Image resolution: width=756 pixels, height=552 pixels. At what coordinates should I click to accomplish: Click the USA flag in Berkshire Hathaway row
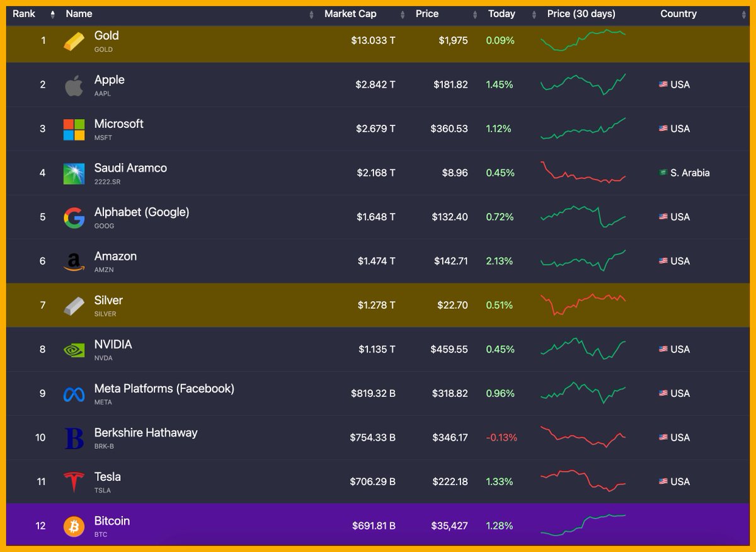663,437
